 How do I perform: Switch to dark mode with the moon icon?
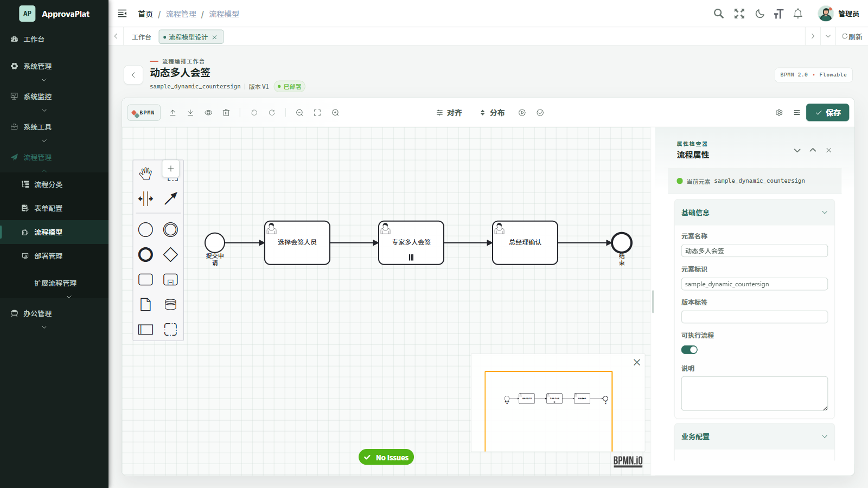[759, 14]
